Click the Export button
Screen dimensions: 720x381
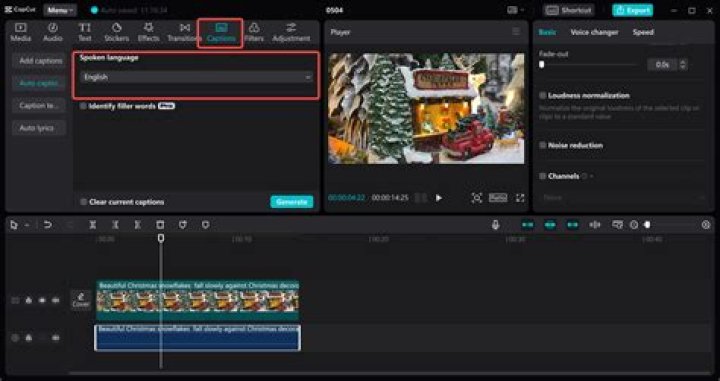(632, 10)
